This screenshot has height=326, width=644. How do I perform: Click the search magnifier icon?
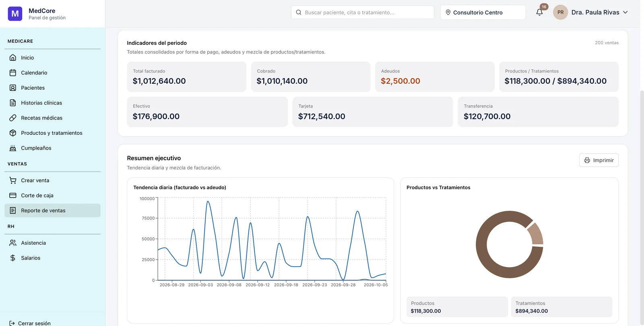299,12
